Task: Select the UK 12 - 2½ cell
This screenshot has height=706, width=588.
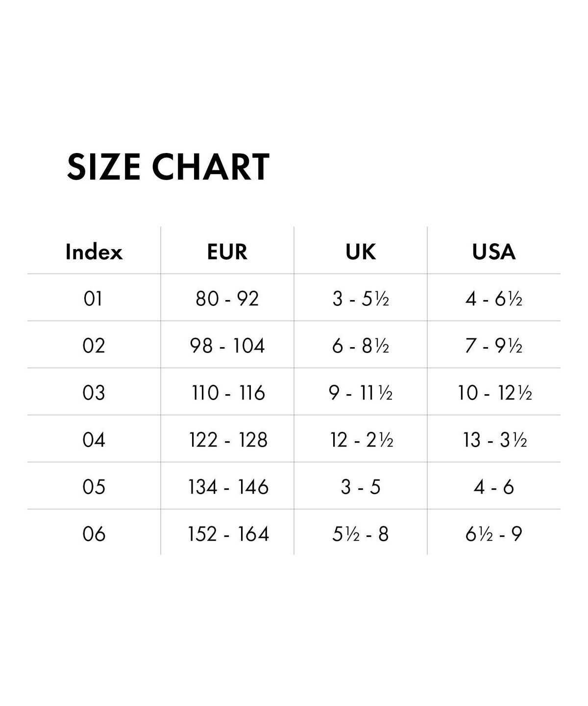Action: pos(362,440)
